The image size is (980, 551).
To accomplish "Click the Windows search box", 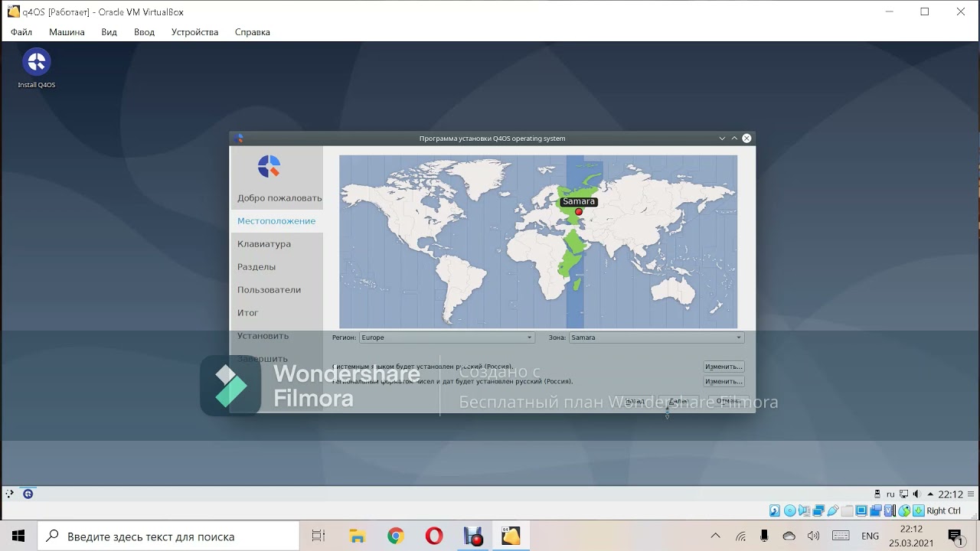I will [168, 536].
